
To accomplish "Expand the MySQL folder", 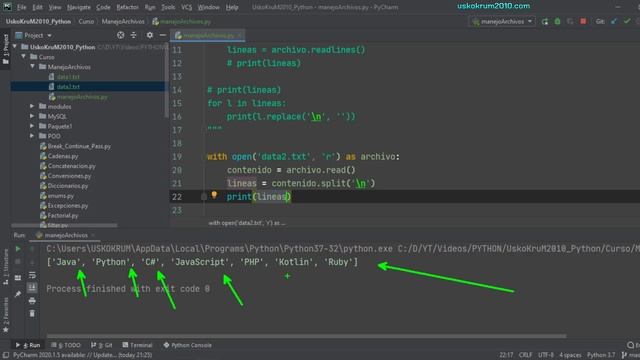I will tap(32, 116).
